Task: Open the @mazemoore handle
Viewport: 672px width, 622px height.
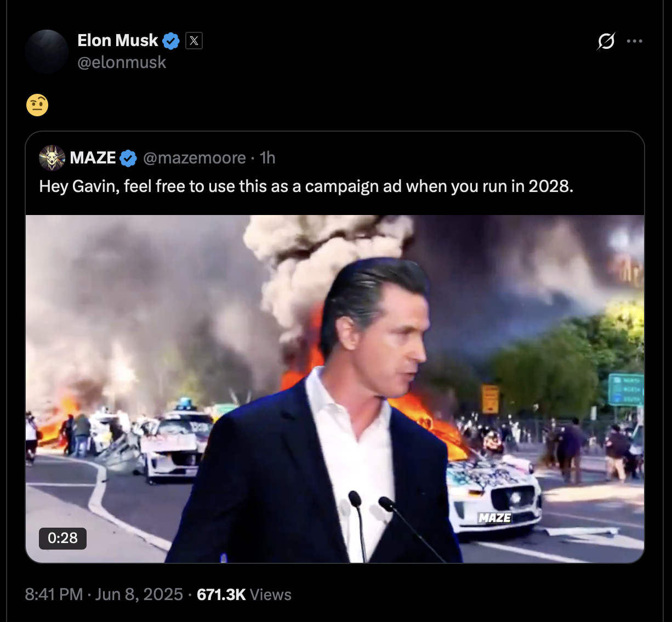Action: (195, 158)
